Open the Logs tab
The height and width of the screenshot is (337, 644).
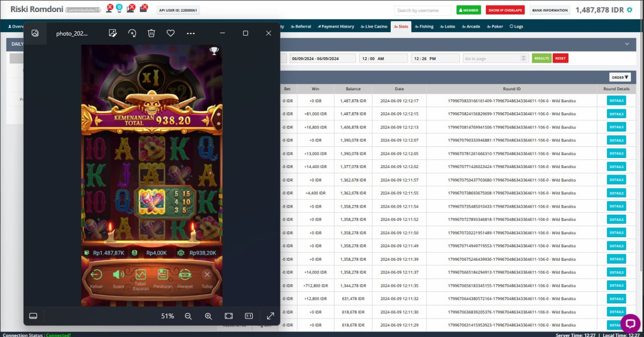click(516, 27)
